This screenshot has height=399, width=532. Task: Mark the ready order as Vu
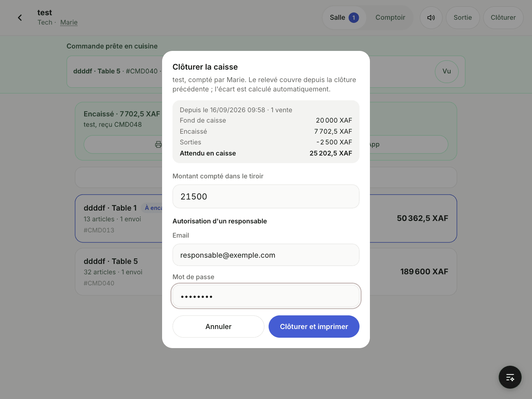(446, 71)
